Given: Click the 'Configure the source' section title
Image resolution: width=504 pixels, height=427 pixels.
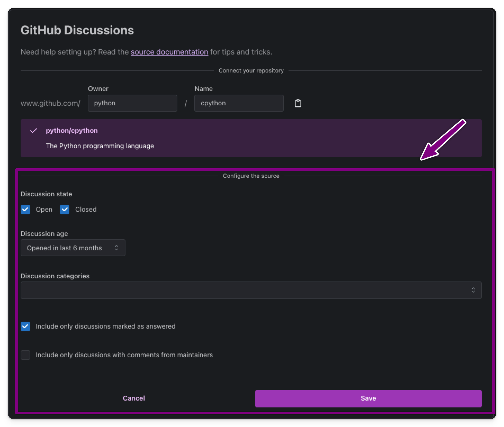Looking at the screenshot, I should [x=251, y=176].
